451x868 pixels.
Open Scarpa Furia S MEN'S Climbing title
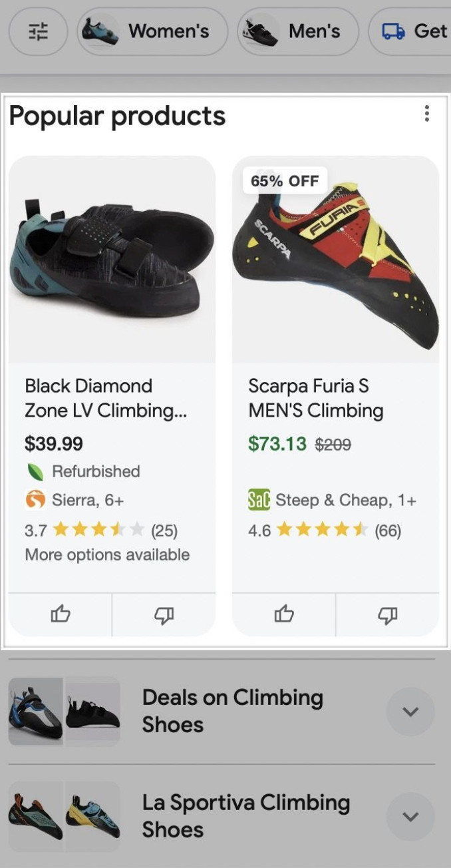click(x=316, y=398)
